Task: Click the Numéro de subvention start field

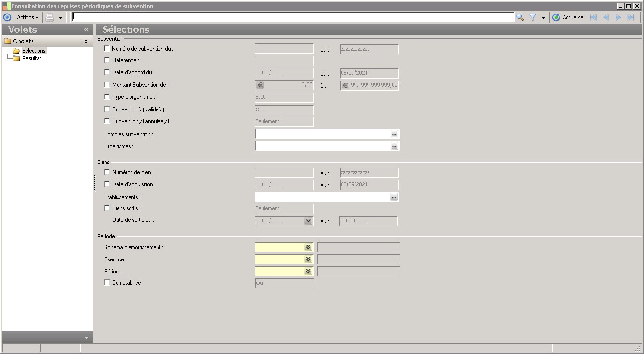Action: point(284,49)
